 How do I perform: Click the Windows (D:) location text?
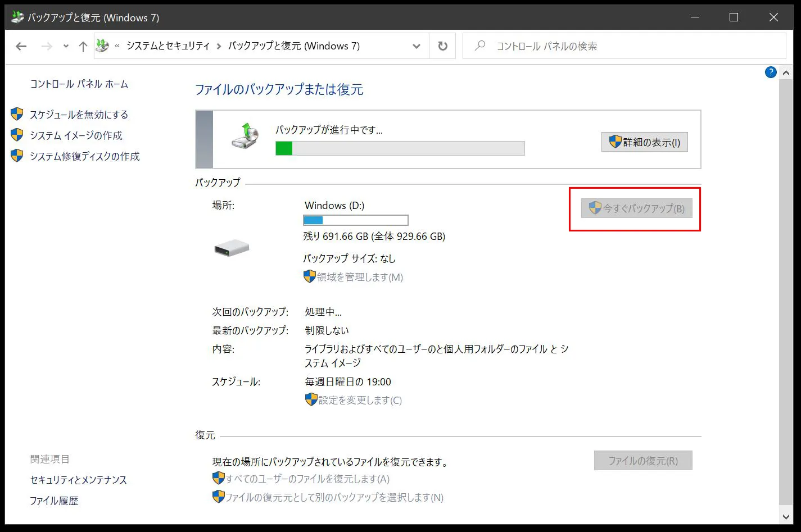coord(334,205)
